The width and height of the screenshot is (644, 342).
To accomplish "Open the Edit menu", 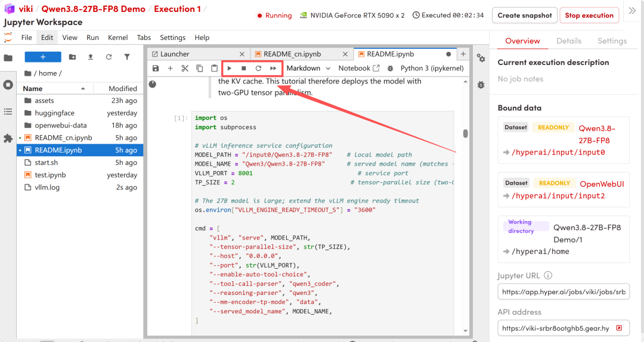I will tap(47, 38).
